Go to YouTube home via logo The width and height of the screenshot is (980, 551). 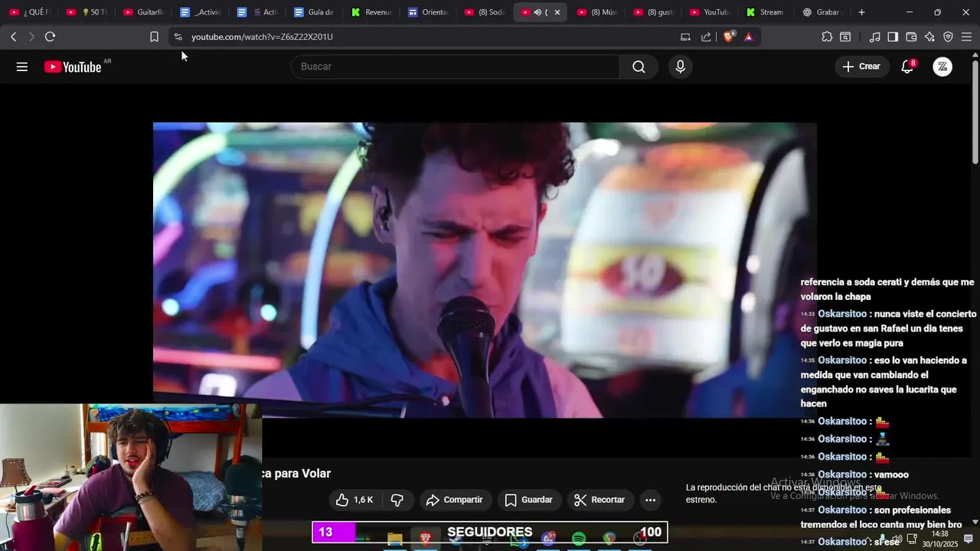(x=73, y=67)
